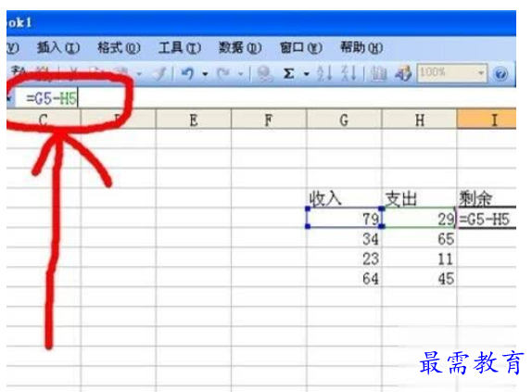The image size is (532, 392).
Task: Click the 剩余 header cell
Action: 487,198
